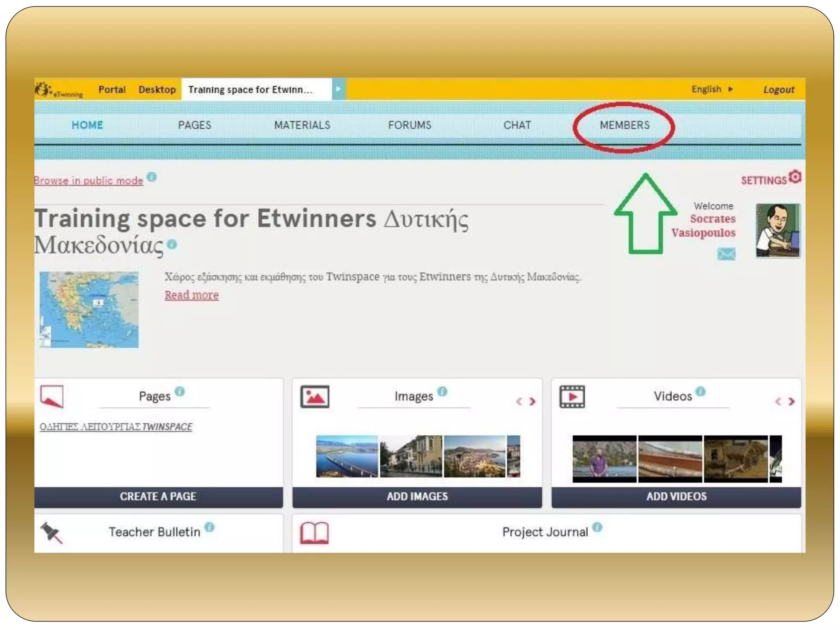Open the FORUMS menu item

(409, 125)
